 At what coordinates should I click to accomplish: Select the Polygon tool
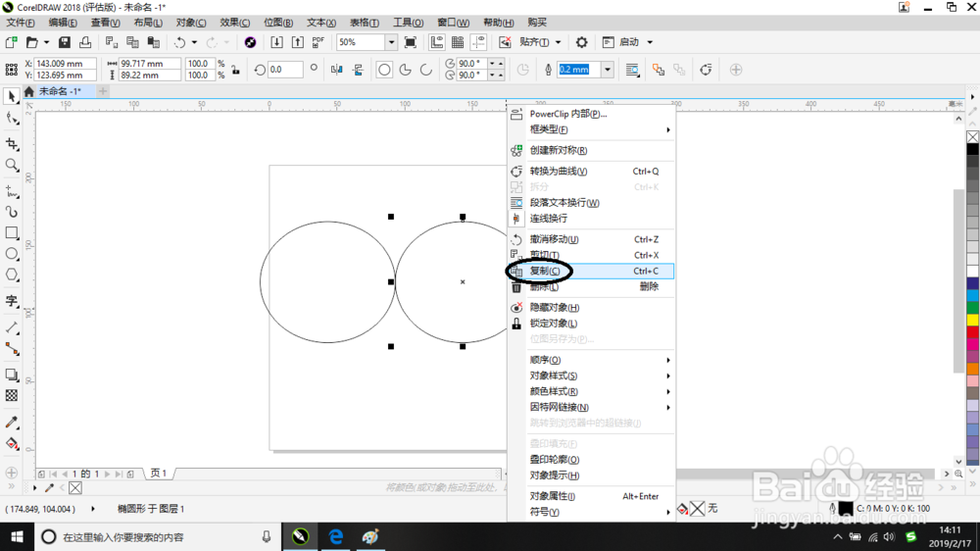(11, 275)
